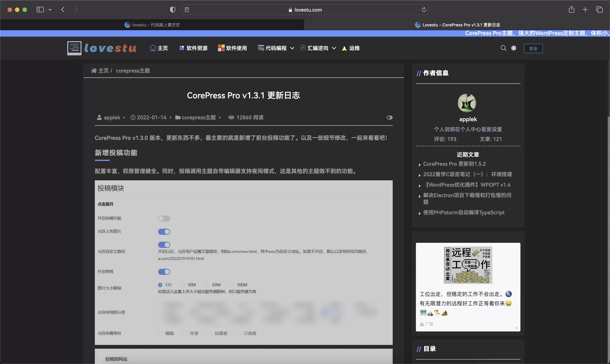
Task: Check the 投稿者 role checkbox
Action: point(210,333)
